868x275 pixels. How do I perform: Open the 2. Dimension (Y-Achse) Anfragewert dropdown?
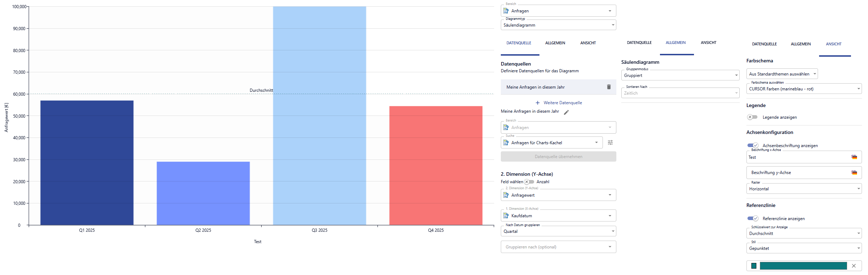(558, 195)
